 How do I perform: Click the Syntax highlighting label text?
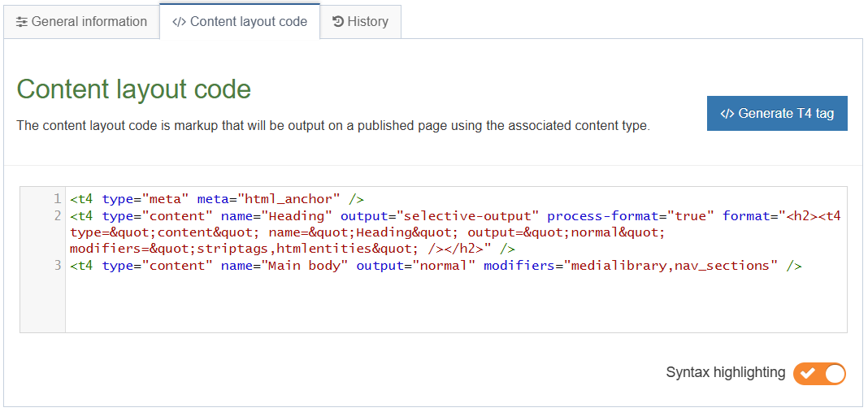click(x=725, y=373)
